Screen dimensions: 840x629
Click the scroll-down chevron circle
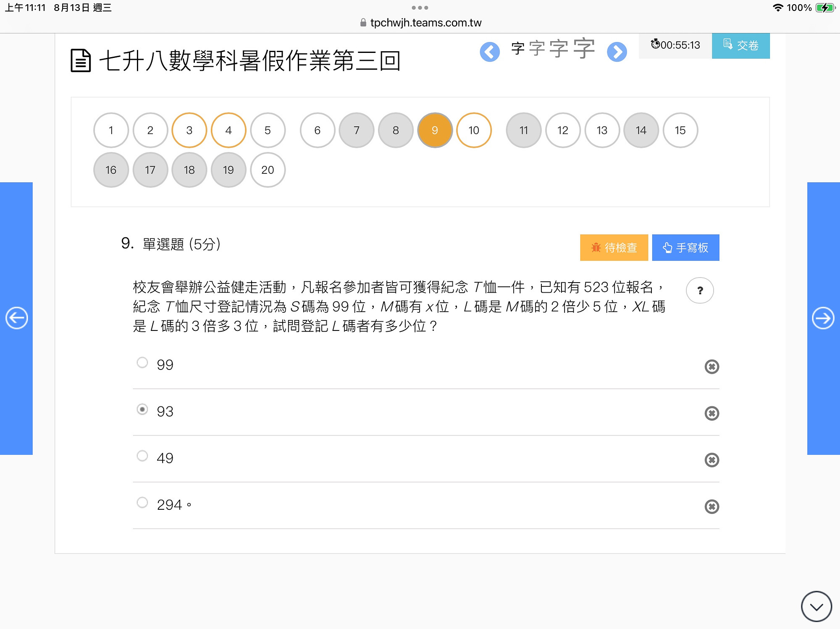[816, 606]
